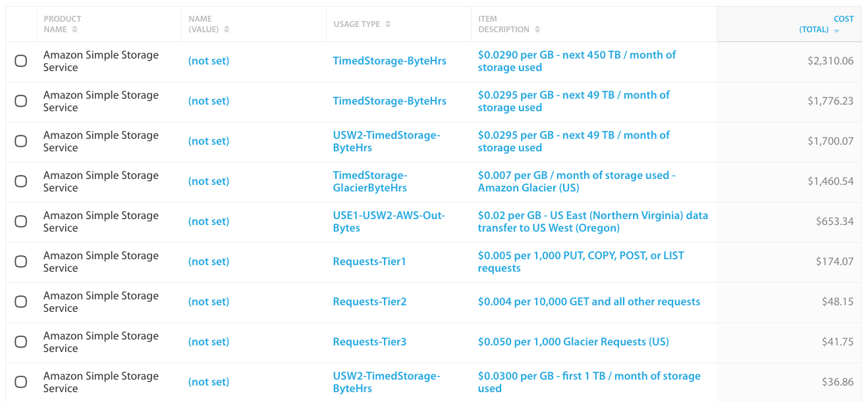The height and width of the screenshot is (402, 868).
Task: Sort the Product Name column ascending
Action: (74, 29)
